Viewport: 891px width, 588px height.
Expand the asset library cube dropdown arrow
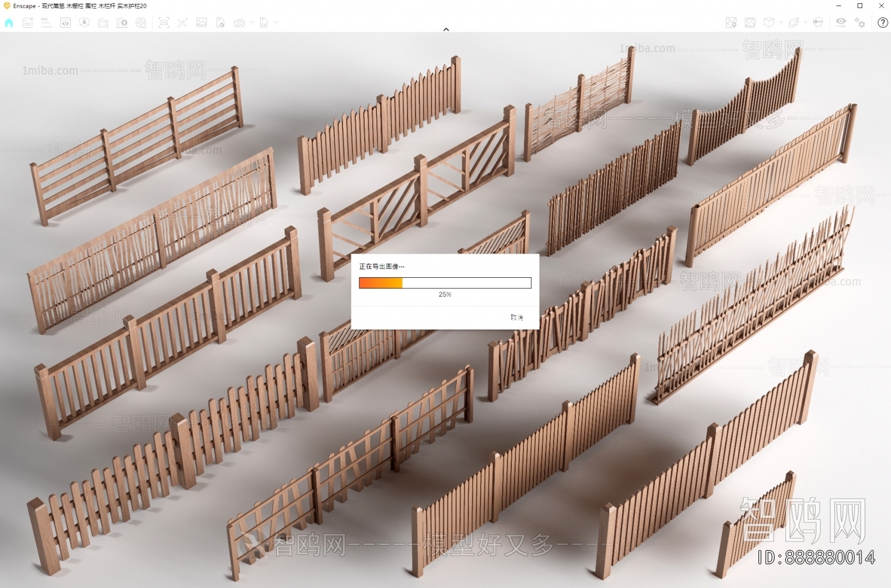(781, 23)
